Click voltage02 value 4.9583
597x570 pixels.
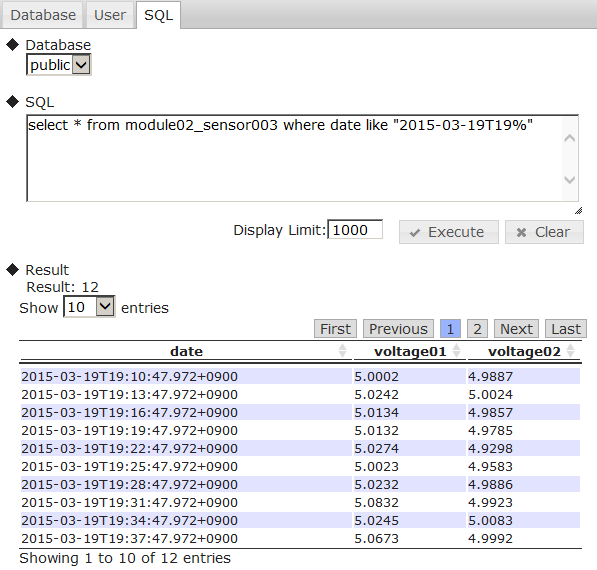(x=490, y=466)
